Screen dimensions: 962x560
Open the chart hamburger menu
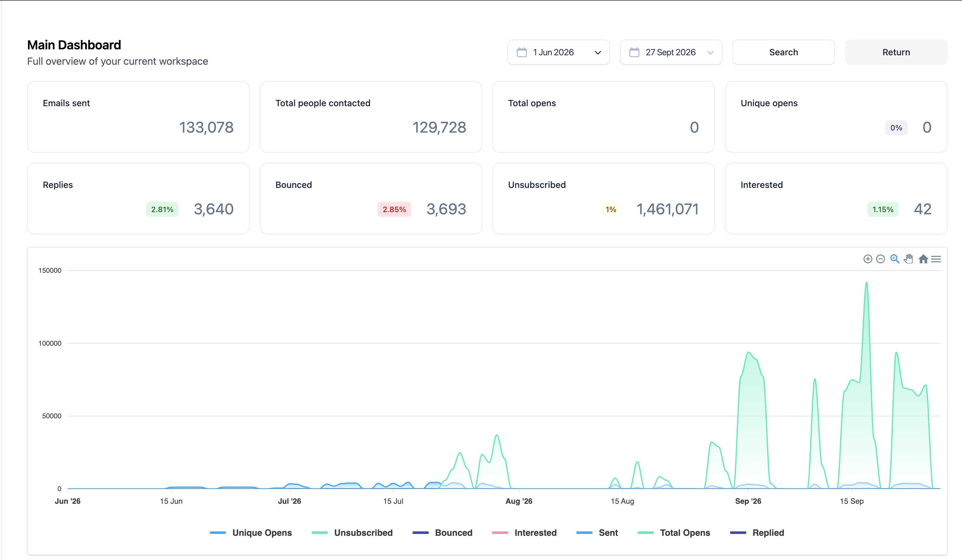936,259
